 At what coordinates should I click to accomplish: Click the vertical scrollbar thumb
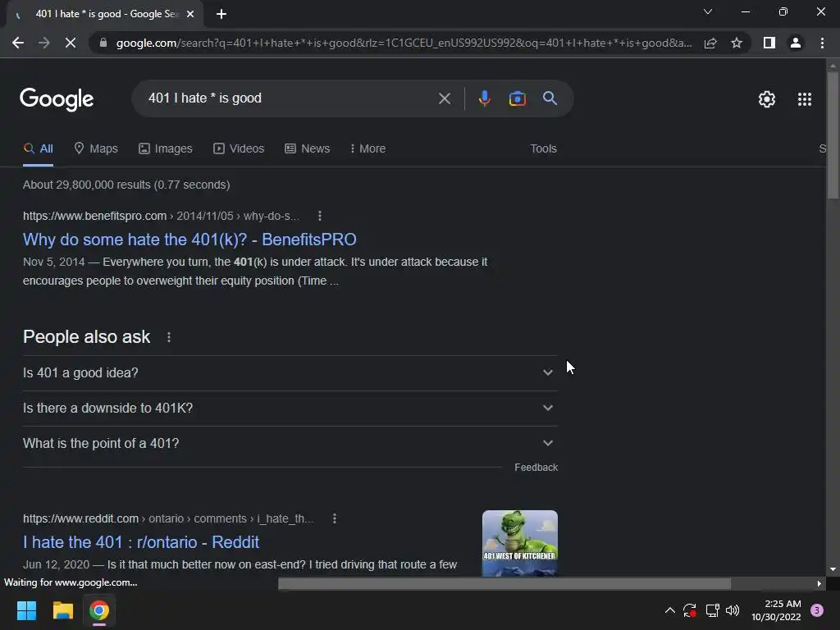pos(833,135)
